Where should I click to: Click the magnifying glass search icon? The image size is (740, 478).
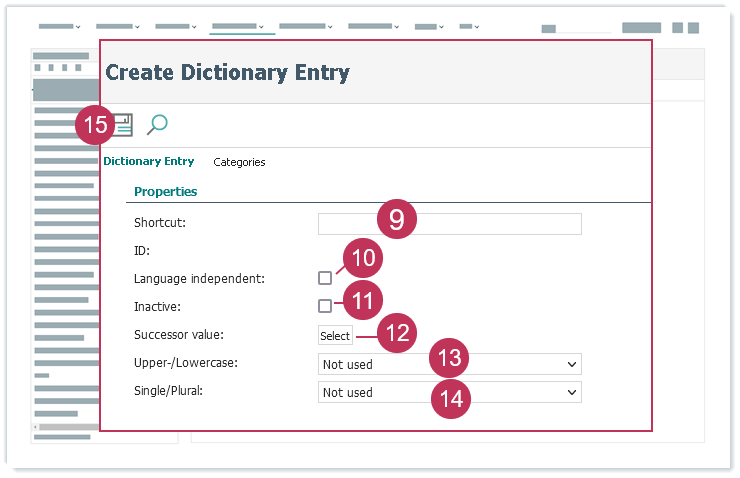pos(157,124)
